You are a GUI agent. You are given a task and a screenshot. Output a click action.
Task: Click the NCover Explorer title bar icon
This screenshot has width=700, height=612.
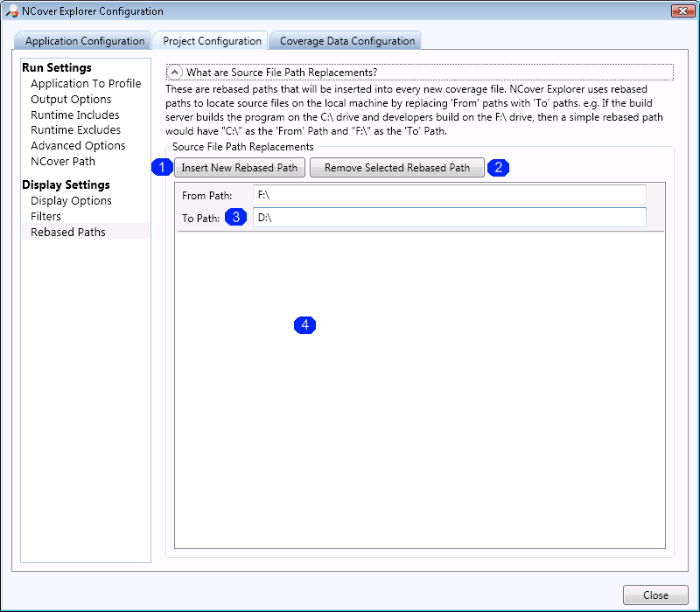[x=11, y=11]
